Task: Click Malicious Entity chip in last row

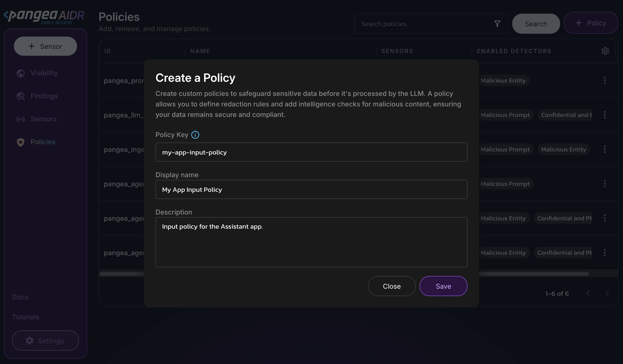Action: tap(503, 253)
